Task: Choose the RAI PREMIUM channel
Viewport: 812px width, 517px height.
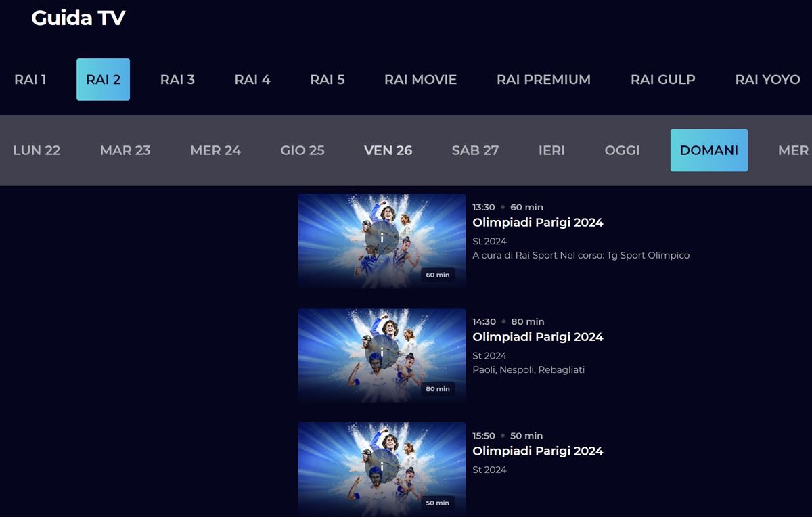Action: pyautogui.click(x=543, y=79)
